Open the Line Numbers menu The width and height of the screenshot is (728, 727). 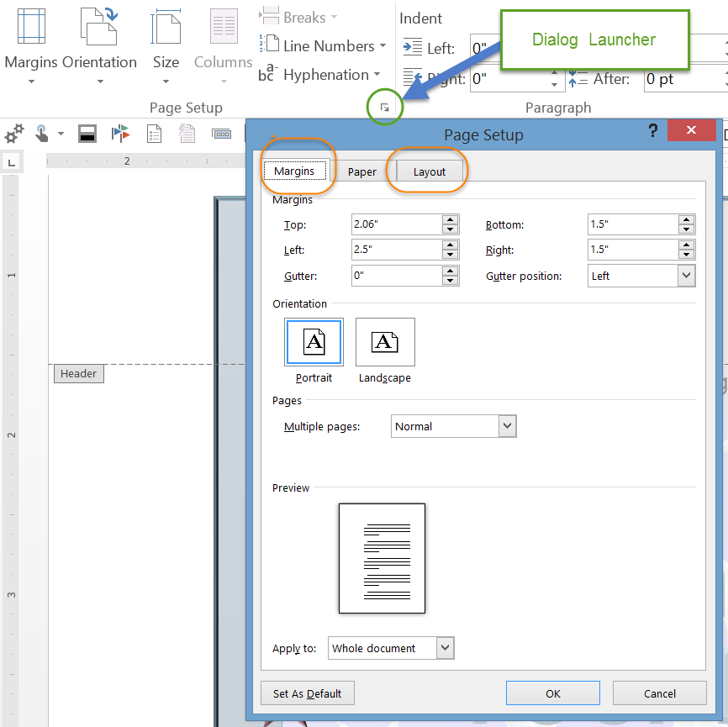coord(323,46)
